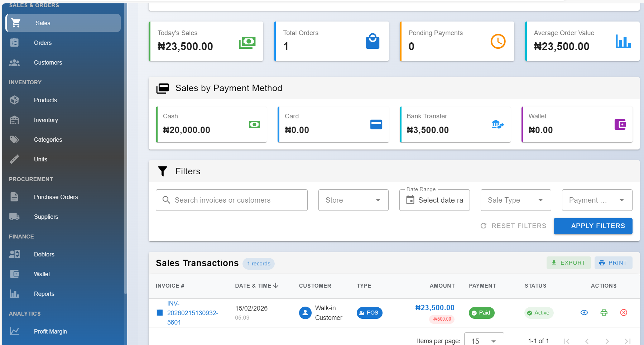Image resolution: width=644 pixels, height=345 pixels.
Task: View the INV-20260215130932-5601 transaction details
Action: (584, 312)
